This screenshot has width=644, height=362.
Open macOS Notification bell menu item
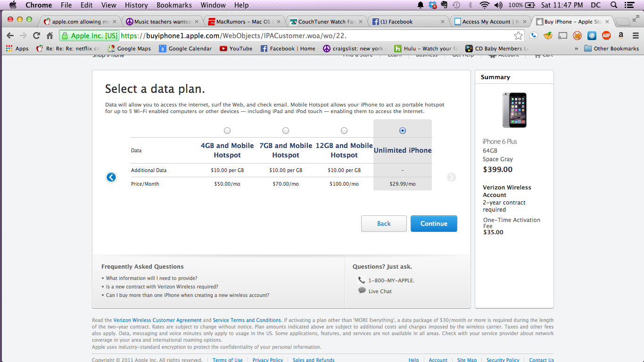coord(421,5)
